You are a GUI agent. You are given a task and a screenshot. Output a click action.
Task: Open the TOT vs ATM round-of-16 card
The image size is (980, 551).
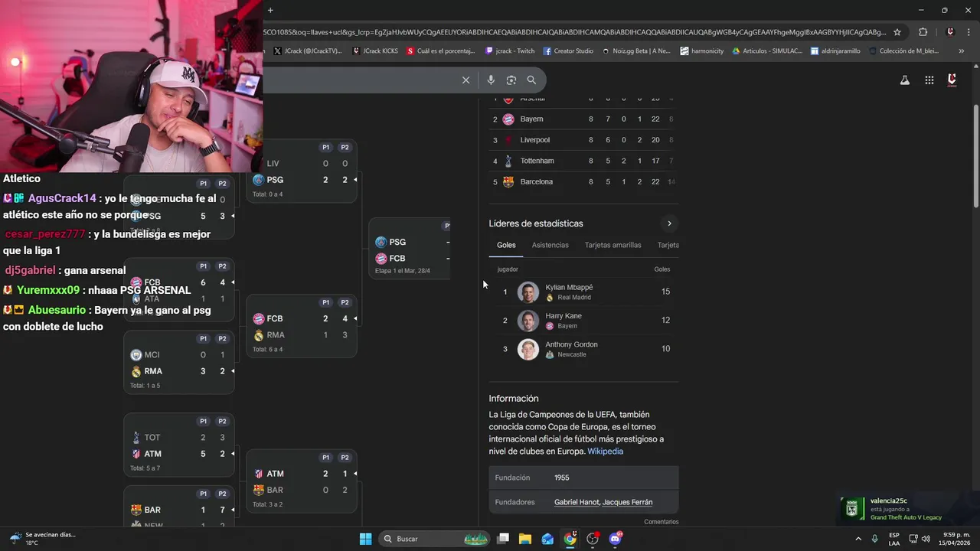click(x=179, y=445)
